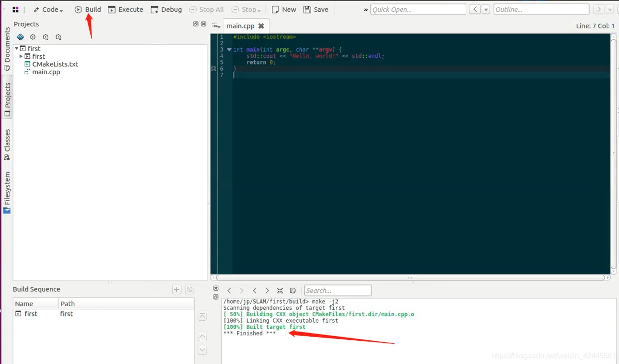Viewport: 619px width, 364px height.
Task: Click the Build button in toolbar
Action: (x=88, y=9)
